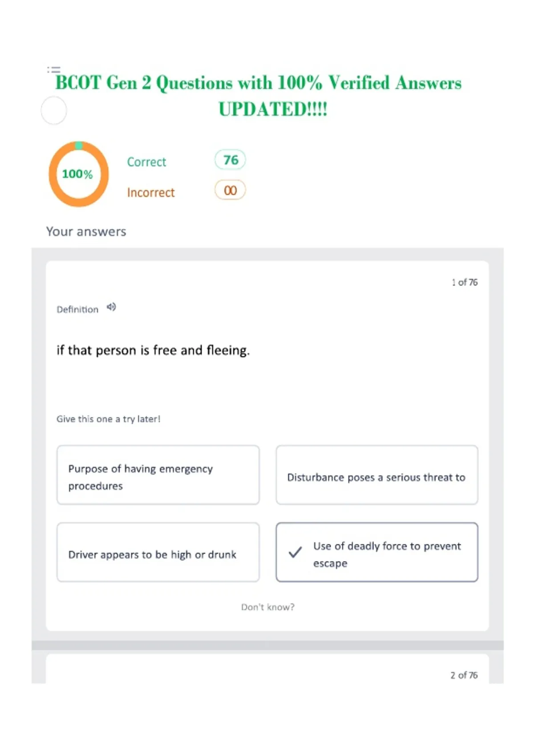Select 'Purpose of having emergency procedures' answer
This screenshot has width=534, height=756.
[x=158, y=475]
